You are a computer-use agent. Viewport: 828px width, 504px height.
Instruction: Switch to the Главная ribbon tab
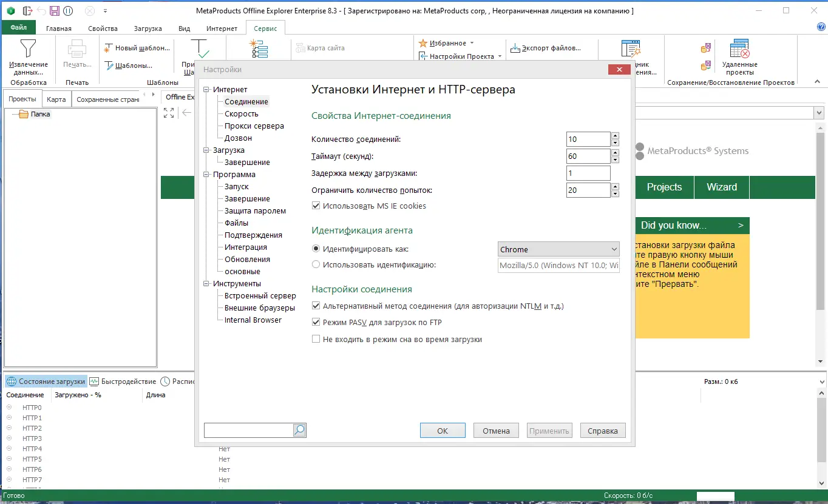pos(59,29)
